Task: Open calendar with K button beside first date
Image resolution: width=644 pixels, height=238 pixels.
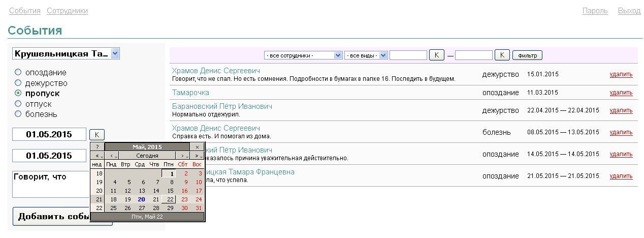Action: tap(97, 135)
